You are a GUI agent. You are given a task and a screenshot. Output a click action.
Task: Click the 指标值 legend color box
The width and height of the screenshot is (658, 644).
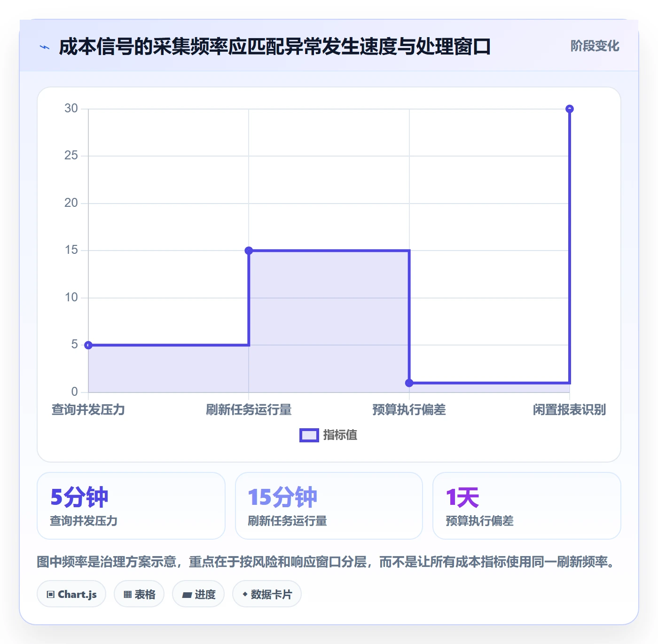[x=309, y=435]
